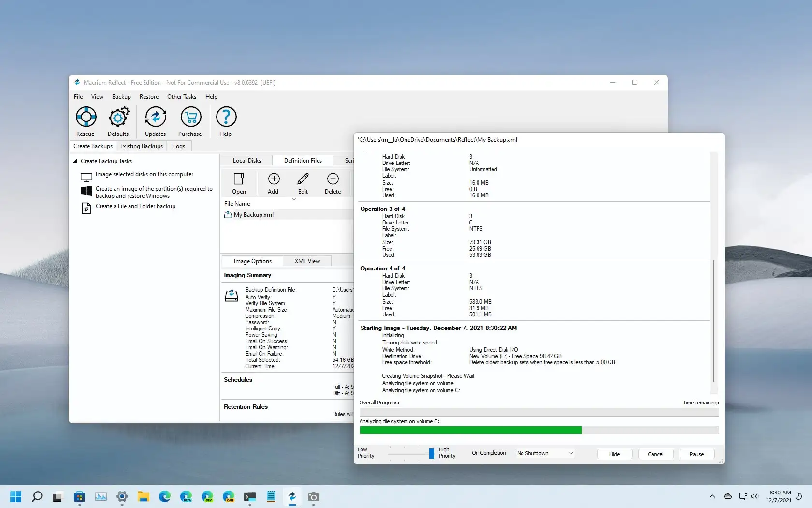
Task: Open the File menu
Action: click(x=78, y=97)
